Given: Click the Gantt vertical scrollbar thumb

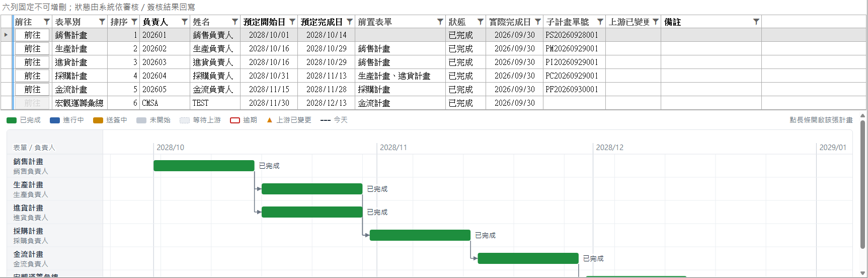Looking at the screenshot, I should 863,184.
